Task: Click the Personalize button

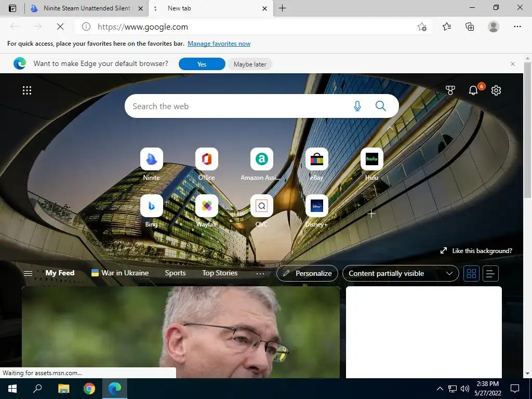Action: [x=307, y=273]
